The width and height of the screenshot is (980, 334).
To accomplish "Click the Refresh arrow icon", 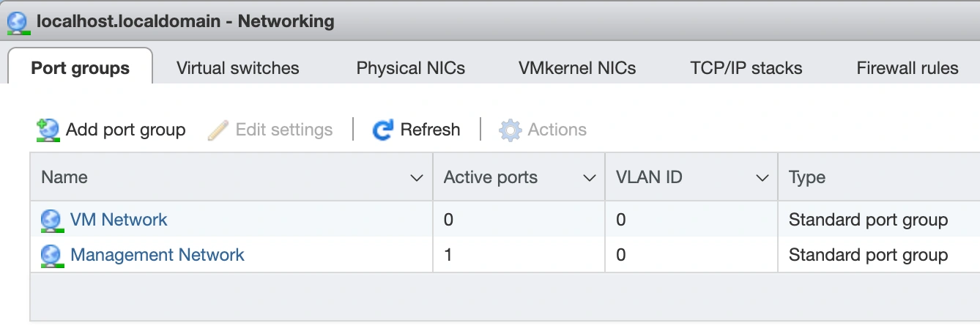I will click(382, 130).
